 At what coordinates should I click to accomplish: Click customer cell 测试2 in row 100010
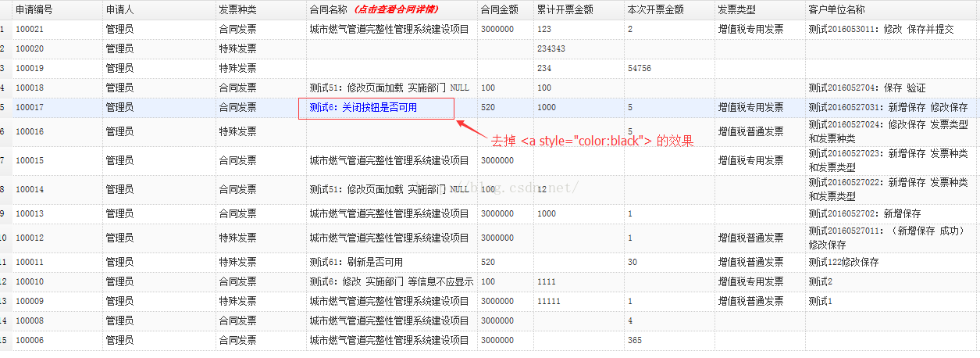[820, 281]
